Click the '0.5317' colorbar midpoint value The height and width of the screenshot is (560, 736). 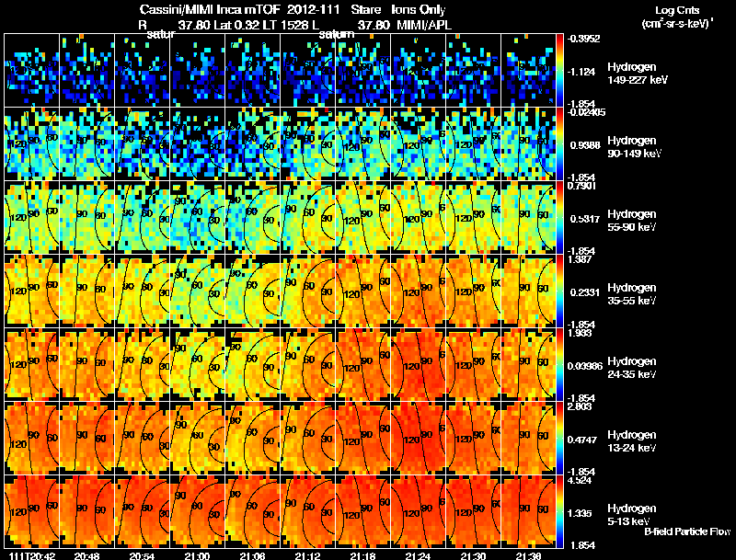[x=585, y=219]
